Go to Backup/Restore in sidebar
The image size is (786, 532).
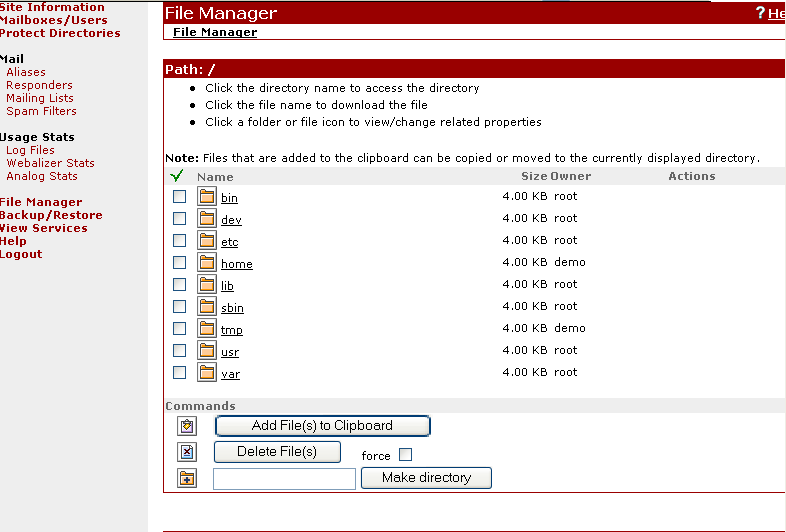[51, 215]
